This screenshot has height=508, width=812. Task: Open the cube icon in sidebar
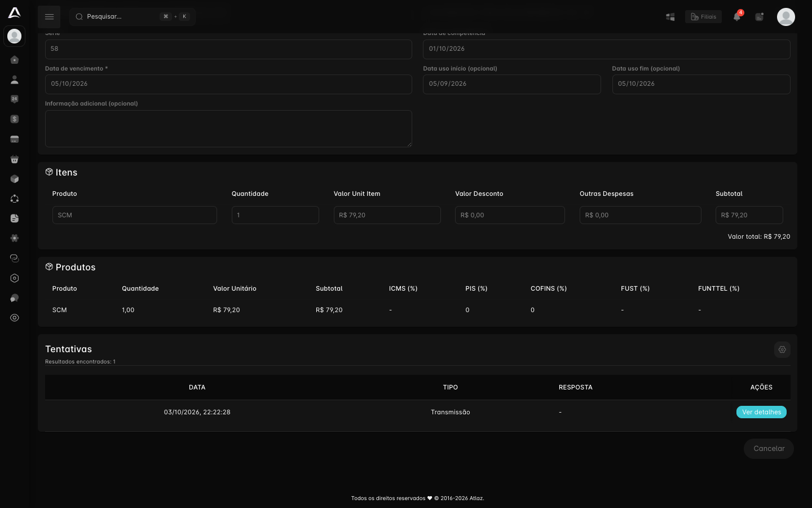point(15,179)
